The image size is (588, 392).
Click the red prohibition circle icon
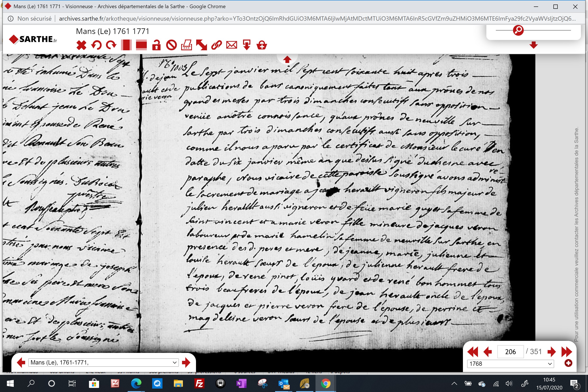171,45
